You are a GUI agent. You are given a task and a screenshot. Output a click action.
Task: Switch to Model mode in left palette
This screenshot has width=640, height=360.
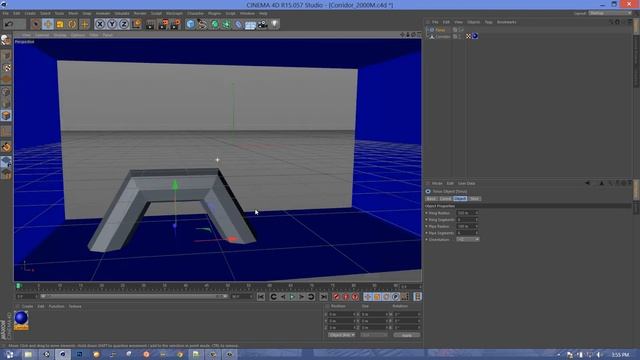[6, 56]
